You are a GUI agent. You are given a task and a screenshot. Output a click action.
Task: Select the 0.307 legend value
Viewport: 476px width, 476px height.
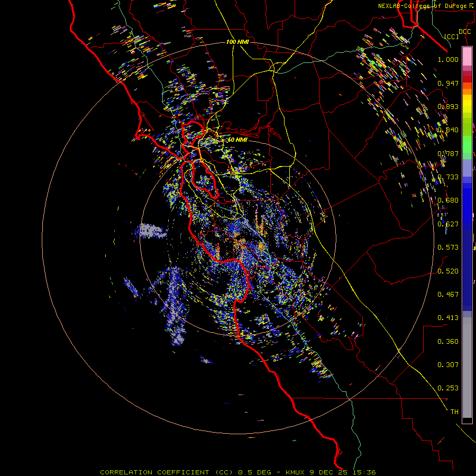[448, 365]
